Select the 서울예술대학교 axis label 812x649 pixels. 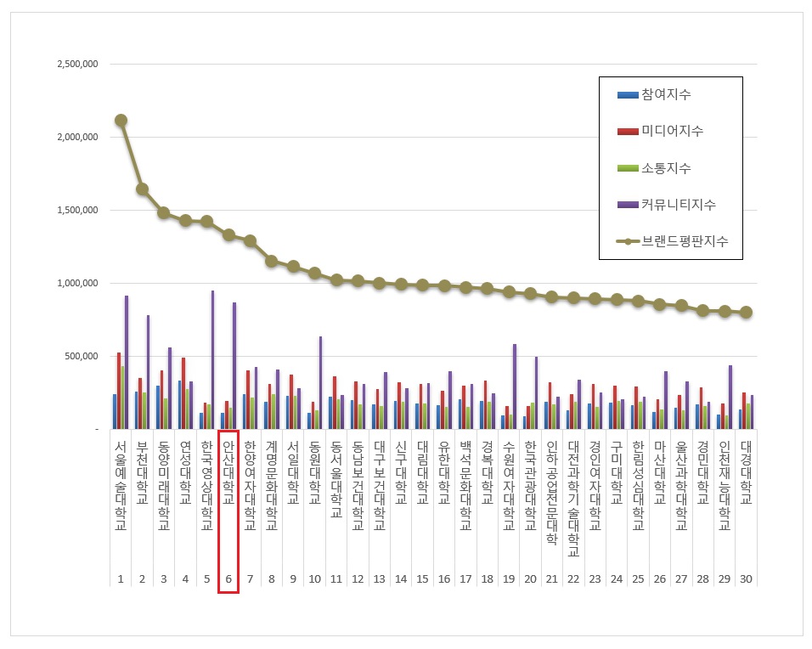pyautogui.click(x=121, y=485)
